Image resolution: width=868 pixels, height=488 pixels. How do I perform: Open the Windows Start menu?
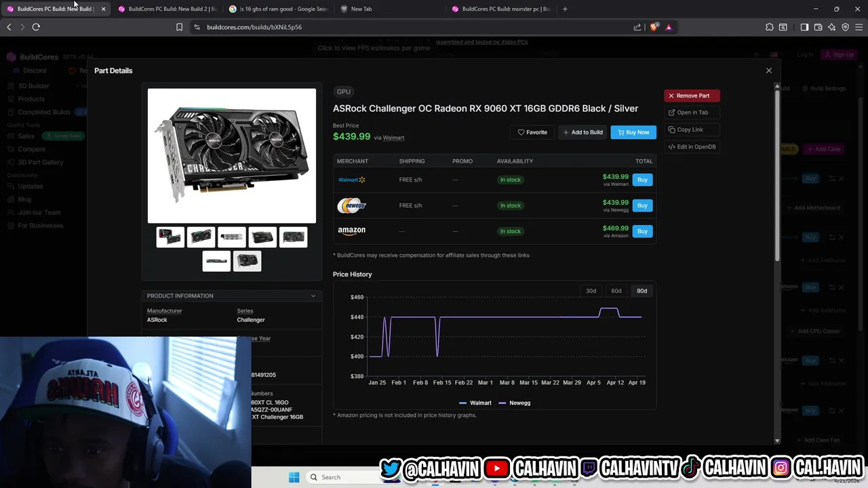(x=294, y=477)
